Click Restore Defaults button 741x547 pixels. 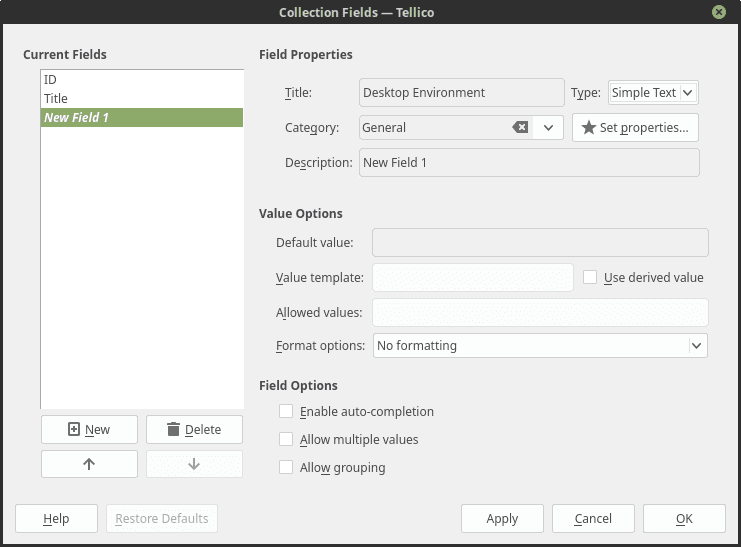162,519
